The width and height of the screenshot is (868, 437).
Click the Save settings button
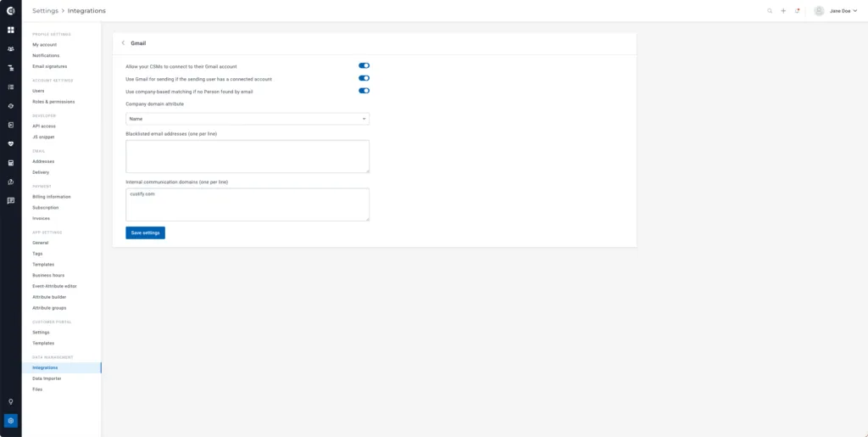pyautogui.click(x=145, y=233)
